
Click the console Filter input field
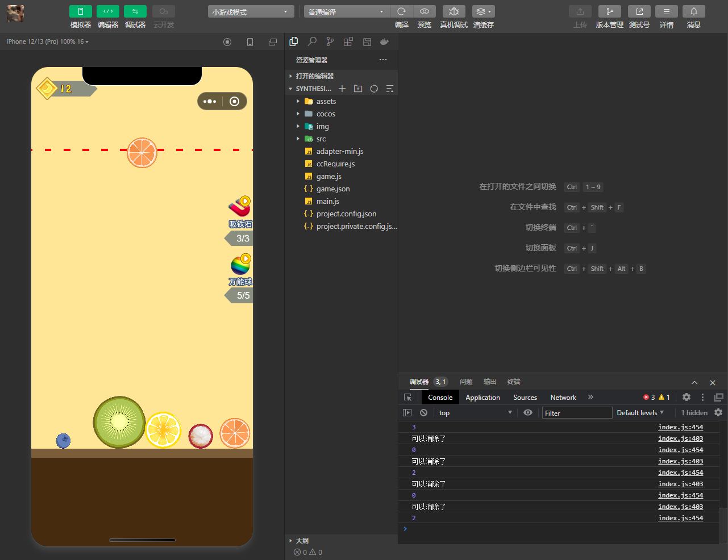pyautogui.click(x=576, y=413)
